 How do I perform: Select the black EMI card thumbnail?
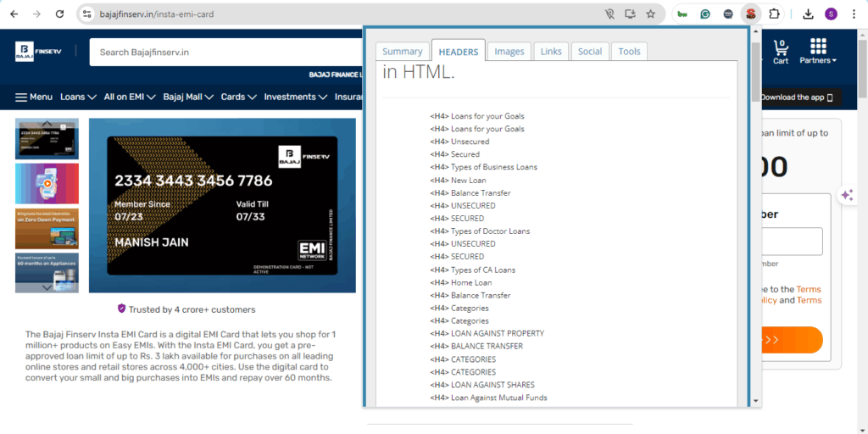[47, 139]
